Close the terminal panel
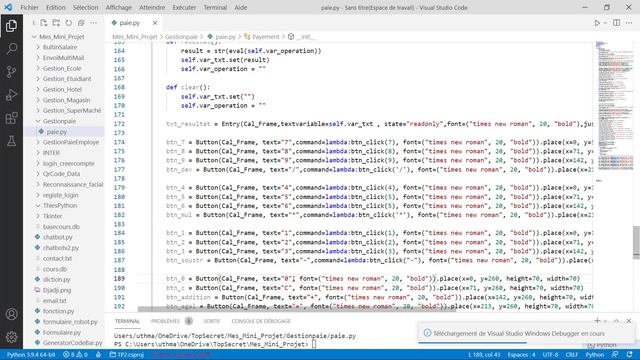Viewport: 640px width, 360px height. click(629, 321)
